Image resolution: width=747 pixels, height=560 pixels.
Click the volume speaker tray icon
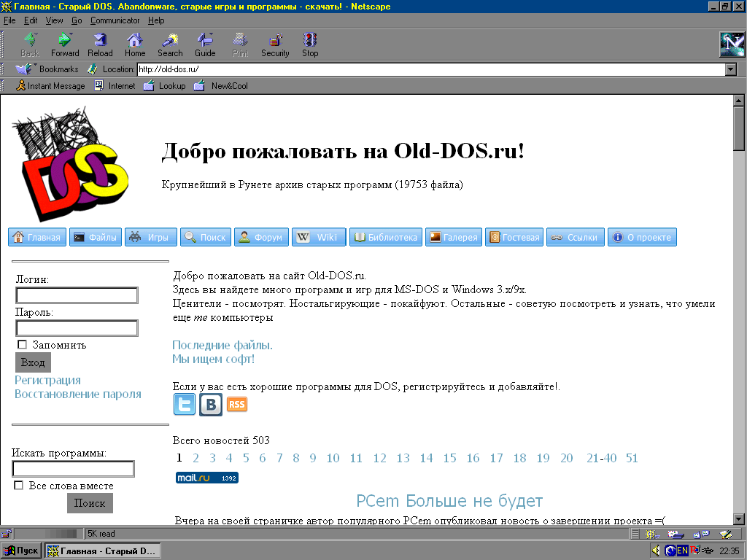656,551
